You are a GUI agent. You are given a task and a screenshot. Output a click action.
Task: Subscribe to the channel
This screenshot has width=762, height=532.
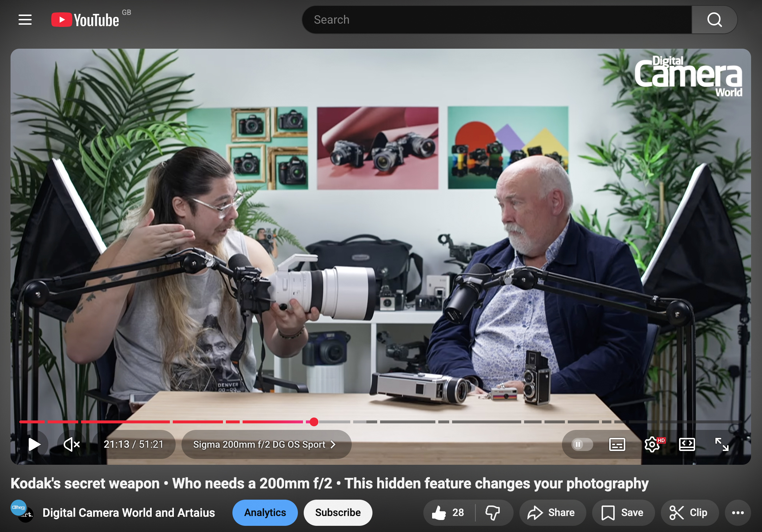coord(338,512)
